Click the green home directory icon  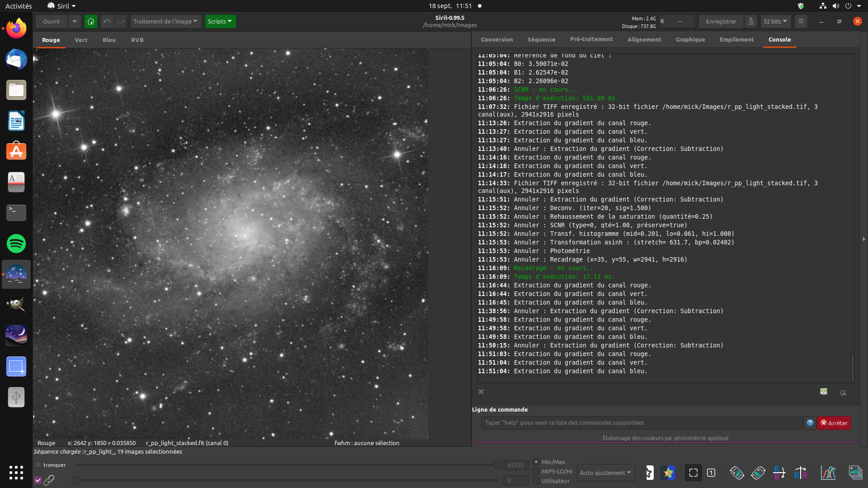91,21
